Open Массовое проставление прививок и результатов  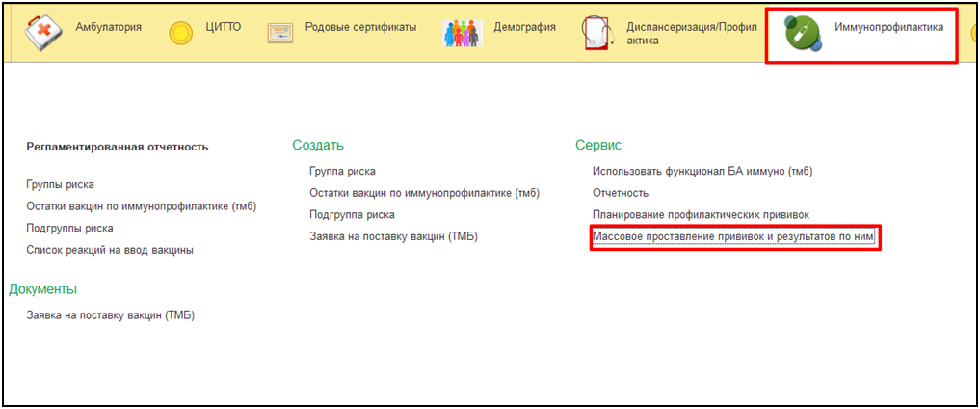click(x=734, y=236)
